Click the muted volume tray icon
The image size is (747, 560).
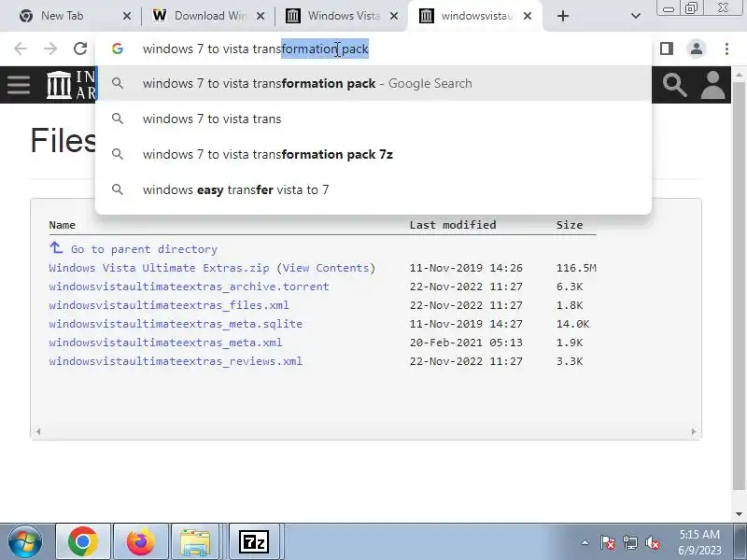(652, 542)
